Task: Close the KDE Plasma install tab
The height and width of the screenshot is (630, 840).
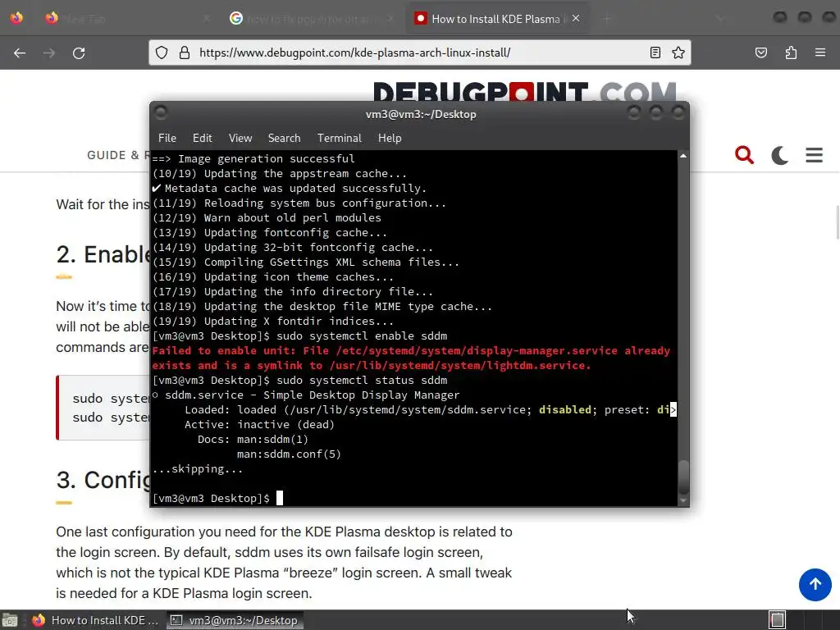Action: [x=576, y=18]
